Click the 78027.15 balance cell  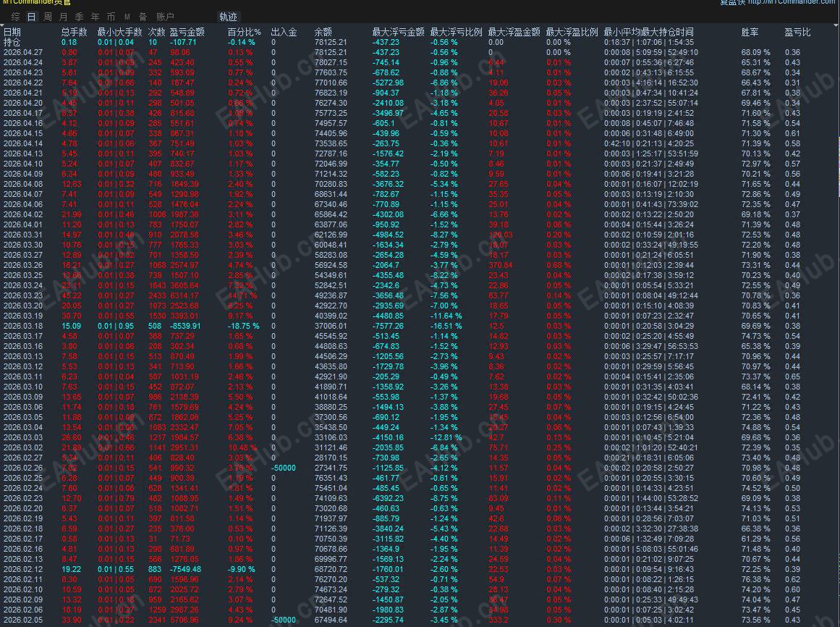tap(331, 63)
